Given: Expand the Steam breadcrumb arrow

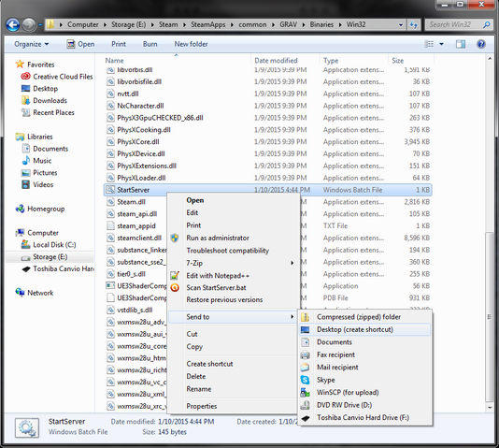Looking at the screenshot, I should pos(184,25).
